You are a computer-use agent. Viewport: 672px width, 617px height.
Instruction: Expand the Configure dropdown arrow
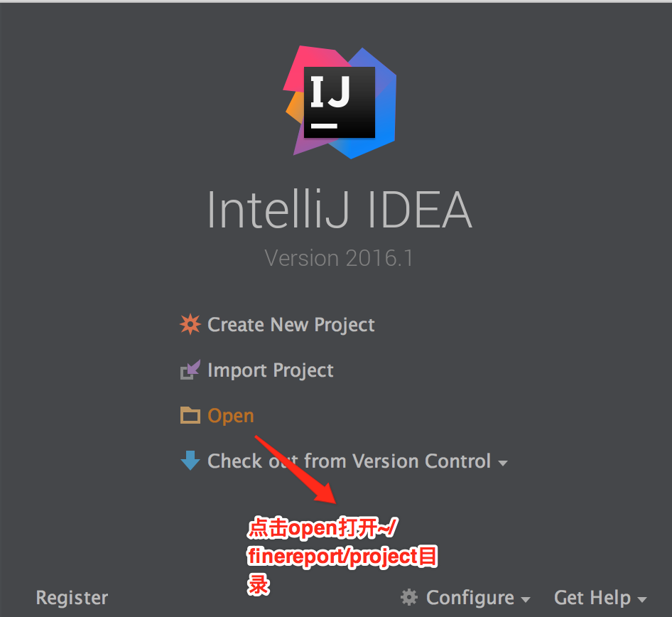526,599
